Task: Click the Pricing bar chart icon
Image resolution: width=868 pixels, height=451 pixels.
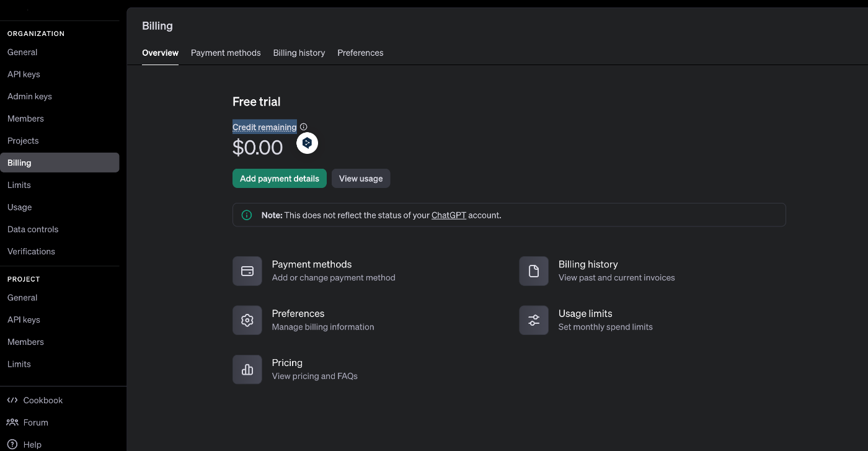Action: point(247,370)
